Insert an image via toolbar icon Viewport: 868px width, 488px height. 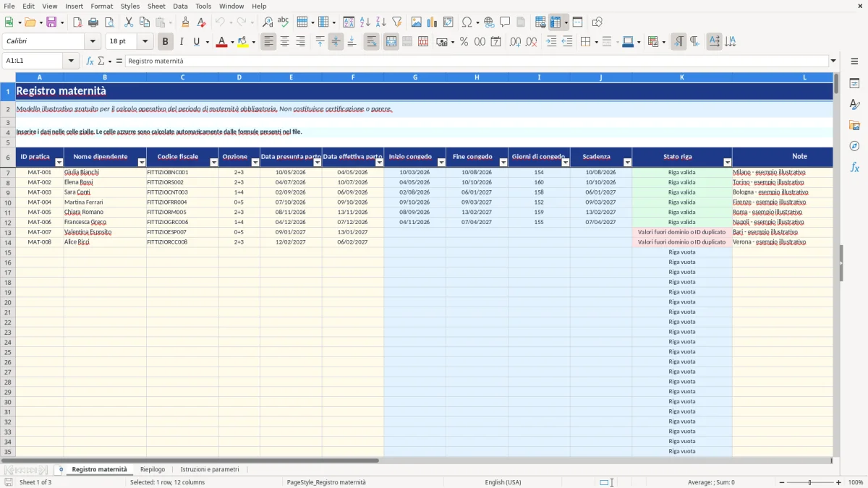(417, 22)
